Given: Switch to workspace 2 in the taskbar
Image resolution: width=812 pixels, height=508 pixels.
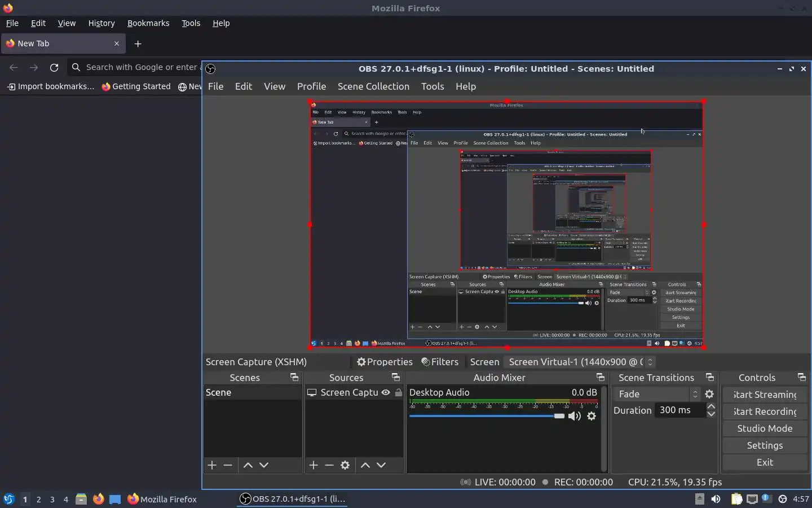Looking at the screenshot, I should tap(38, 499).
